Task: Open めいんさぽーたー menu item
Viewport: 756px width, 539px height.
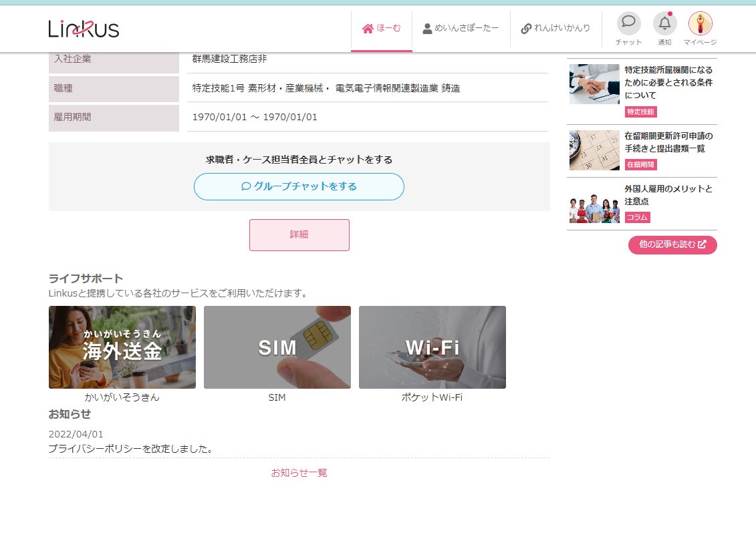Action: coord(461,29)
